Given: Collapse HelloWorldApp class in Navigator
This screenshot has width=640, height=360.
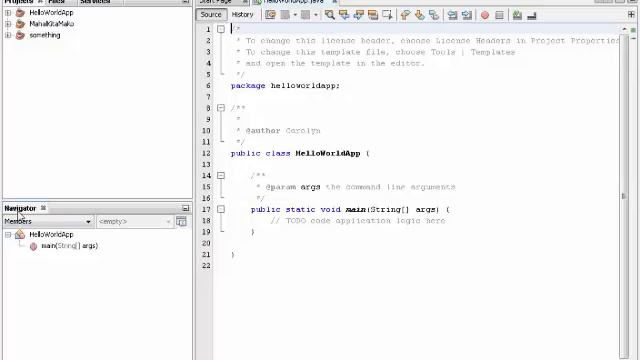Looking at the screenshot, I should click(8, 235).
